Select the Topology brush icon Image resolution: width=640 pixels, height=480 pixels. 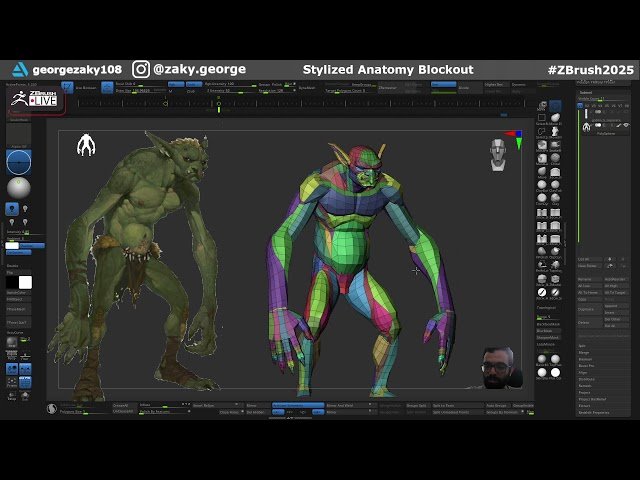coord(555,265)
